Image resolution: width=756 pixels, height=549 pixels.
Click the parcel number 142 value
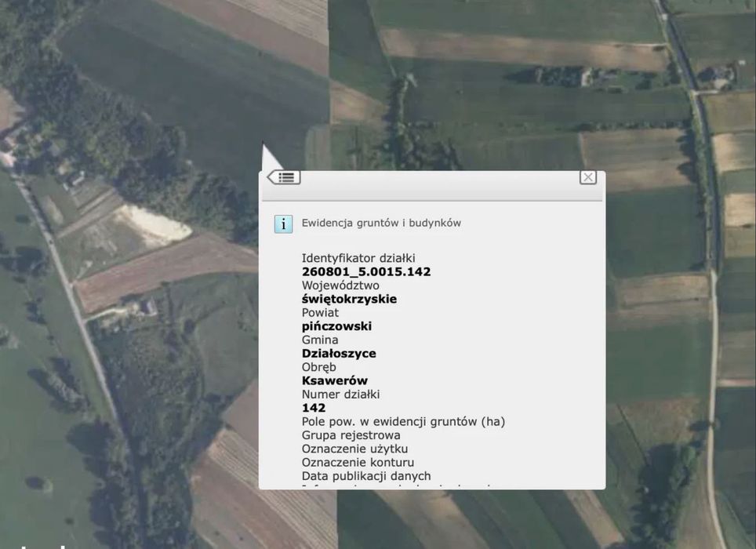314,408
